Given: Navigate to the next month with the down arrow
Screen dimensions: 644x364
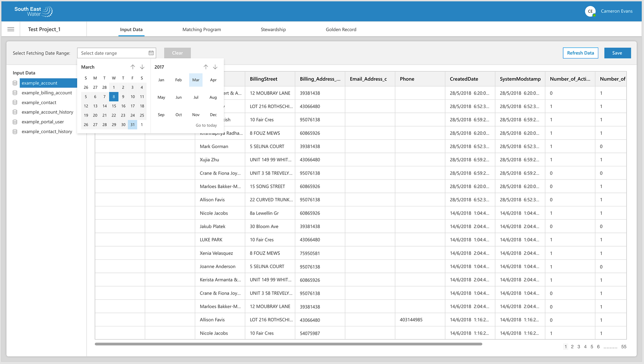Looking at the screenshot, I should (141, 67).
